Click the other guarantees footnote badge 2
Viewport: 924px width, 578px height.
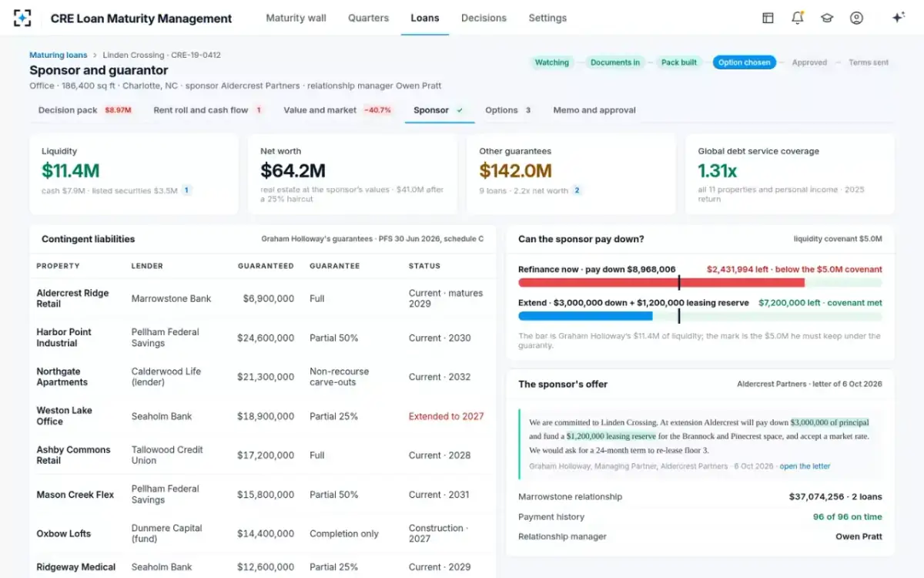(577, 190)
